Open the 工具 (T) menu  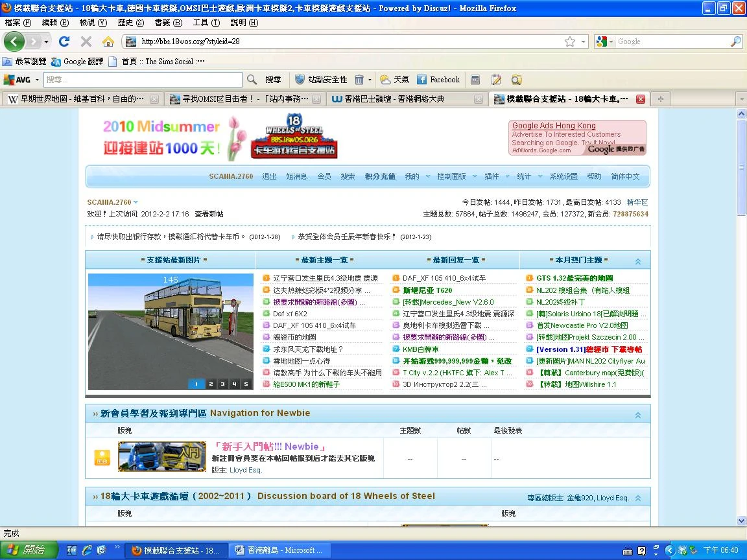(x=206, y=23)
